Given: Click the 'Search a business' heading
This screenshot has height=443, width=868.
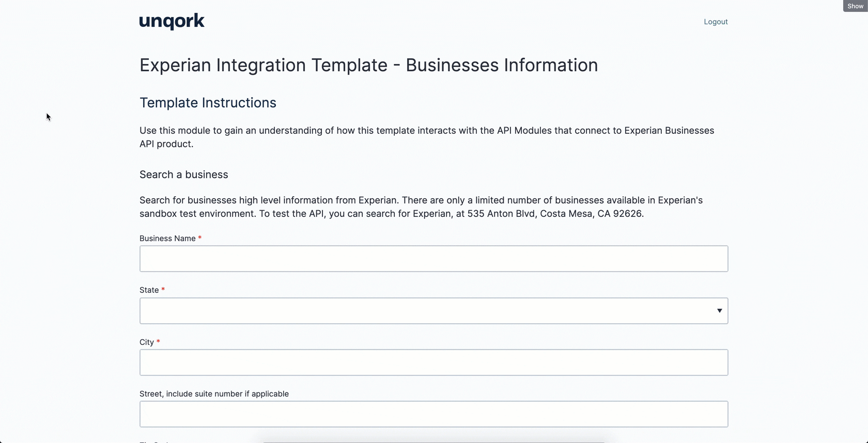Looking at the screenshot, I should coord(184,175).
